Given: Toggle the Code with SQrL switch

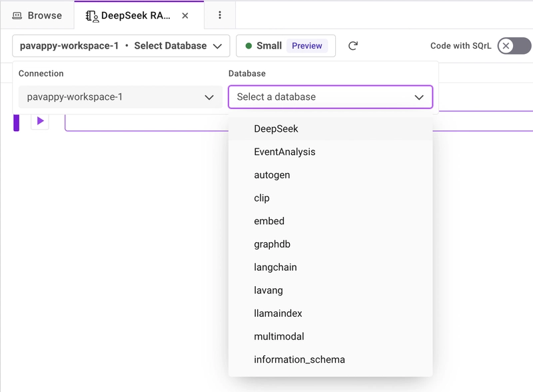Looking at the screenshot, I should coord(514,46).
